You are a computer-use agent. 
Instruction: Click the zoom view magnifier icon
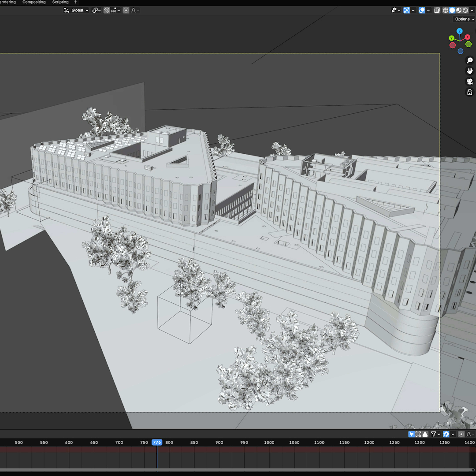click(x=470, y=60)
